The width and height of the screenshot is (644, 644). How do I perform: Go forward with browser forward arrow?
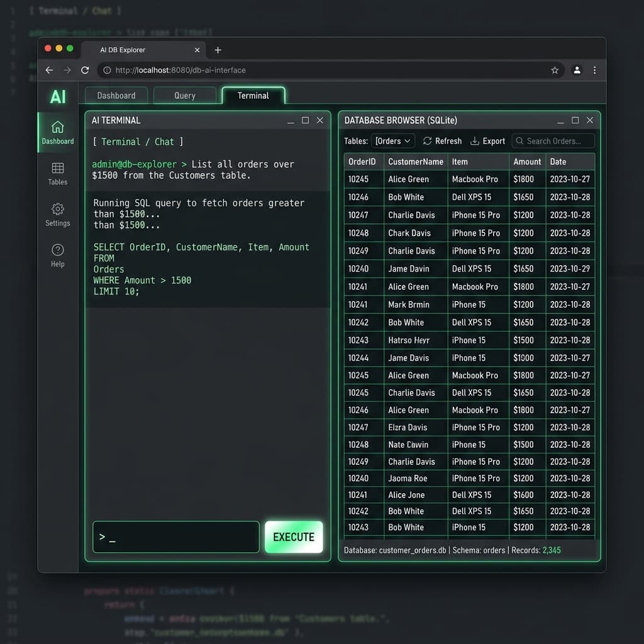67,70
